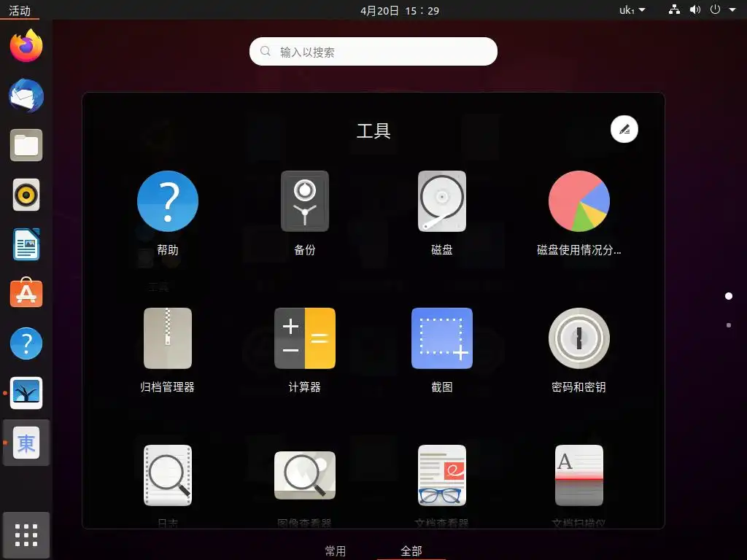Open Files manager from the dock
Image resolution: width=747 pixels, height=560 pixels.
26,145
